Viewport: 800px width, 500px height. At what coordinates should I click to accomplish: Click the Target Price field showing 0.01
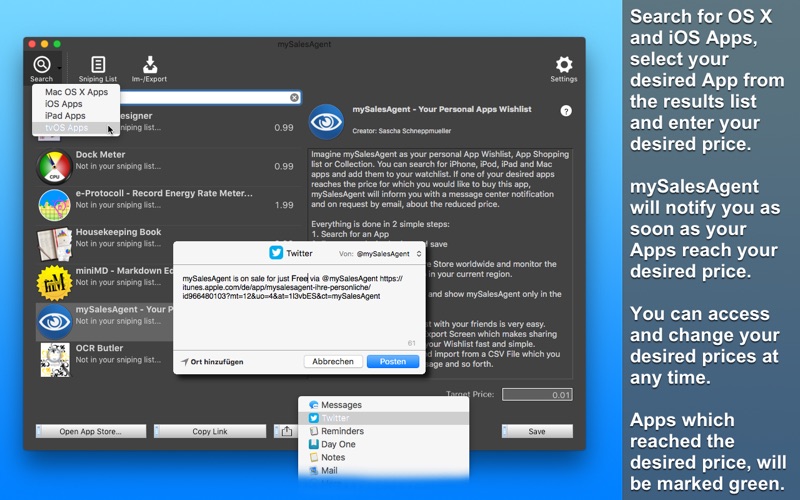[537, 394]
